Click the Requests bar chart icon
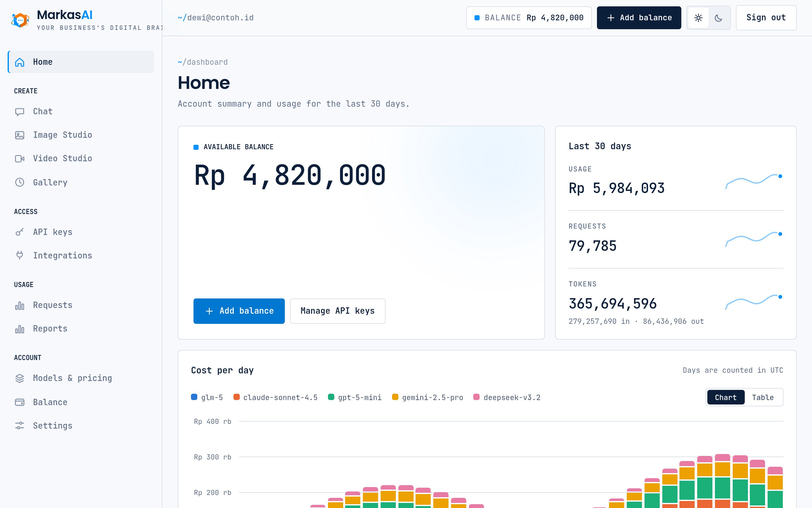Viewport: 812px width, 508px height. tap(20, 305)
